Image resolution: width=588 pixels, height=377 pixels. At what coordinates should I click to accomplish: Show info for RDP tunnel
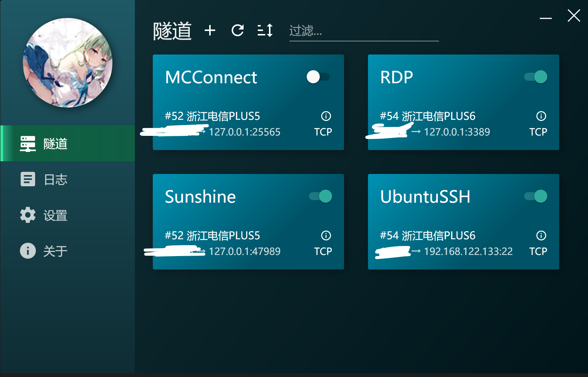click(x=541, y=116)
